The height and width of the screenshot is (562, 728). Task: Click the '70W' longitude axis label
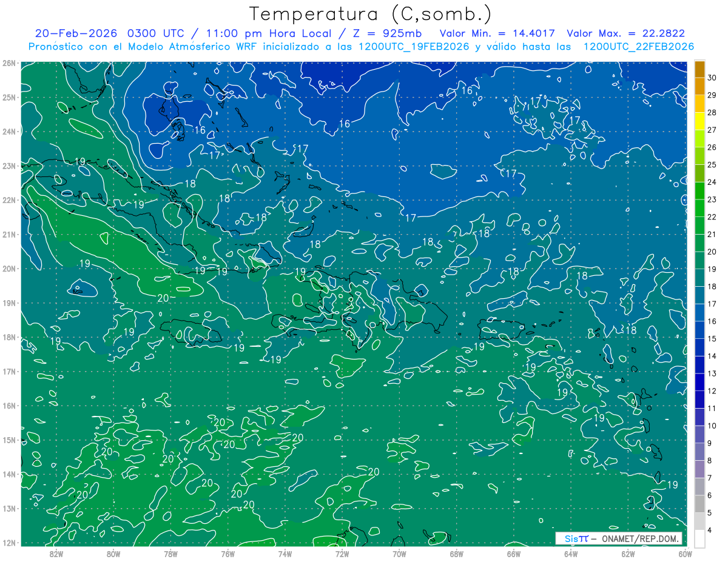pyautogui.click(x=399, y=554)
